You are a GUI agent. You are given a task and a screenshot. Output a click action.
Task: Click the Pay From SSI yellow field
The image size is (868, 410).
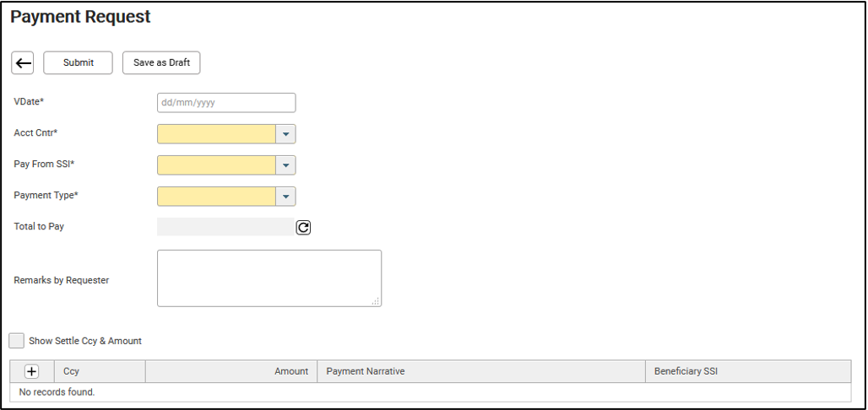pos(216,165)
